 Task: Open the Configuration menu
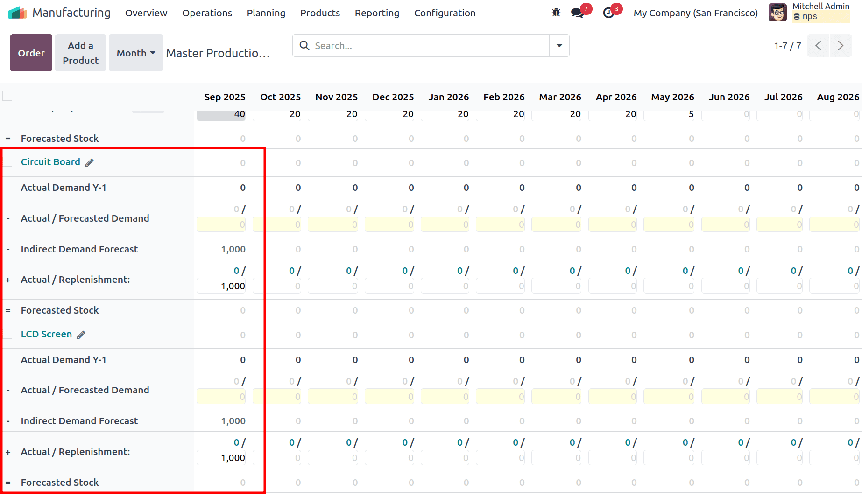point(444,13)
